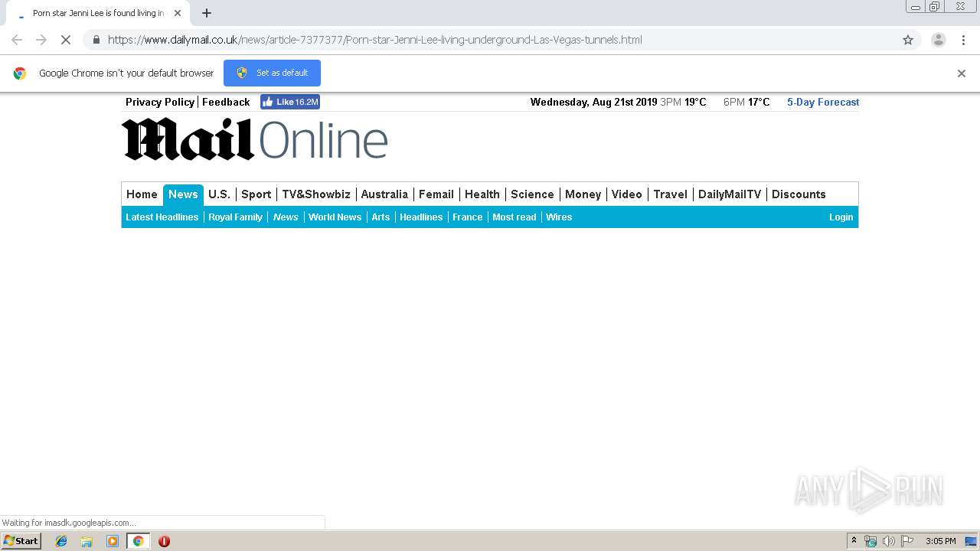
Task: Open World News subsection
Action: [x=335, y=217]
